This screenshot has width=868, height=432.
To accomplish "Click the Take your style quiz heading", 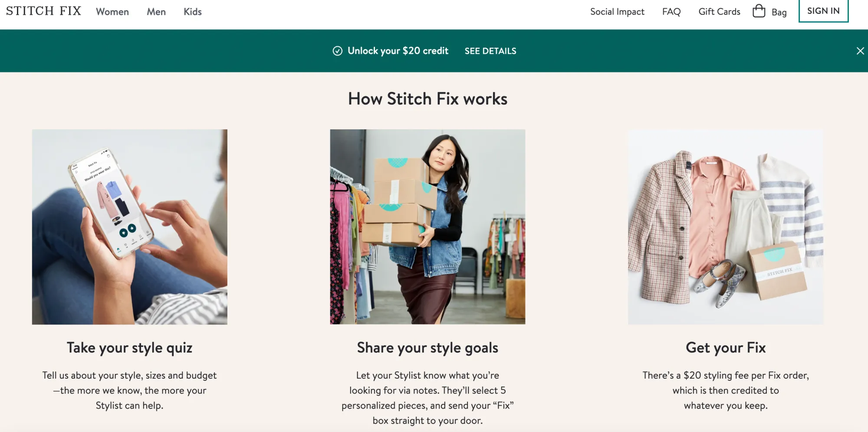I will [x=130, y=348].
